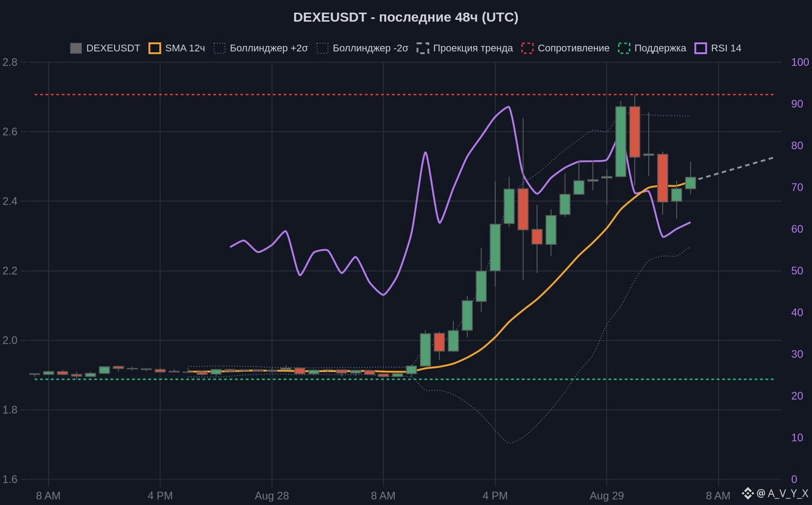The image size is (812, 505).
Task: Click the 100 tick on RSI axis
Action: tap(800, 62)
